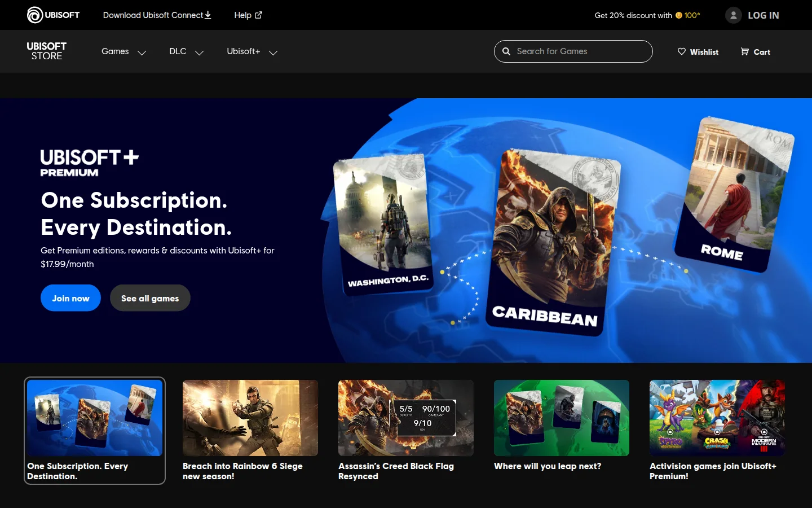The height and width of the screenshot is (508, 812).
Task: Click the shopping cart icon
Action: [x=745, y=51]
